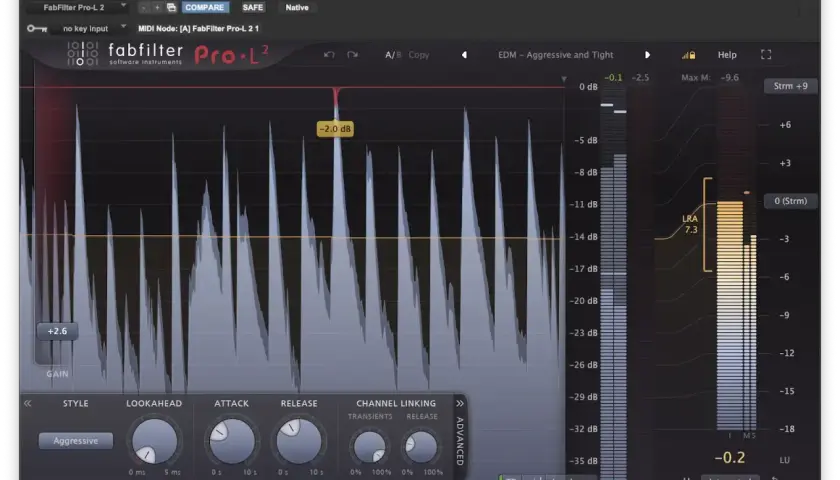The height and width of the screenshot is (480, 840).
Task: Toggle the SAFE button
Action: click(252, 8)
